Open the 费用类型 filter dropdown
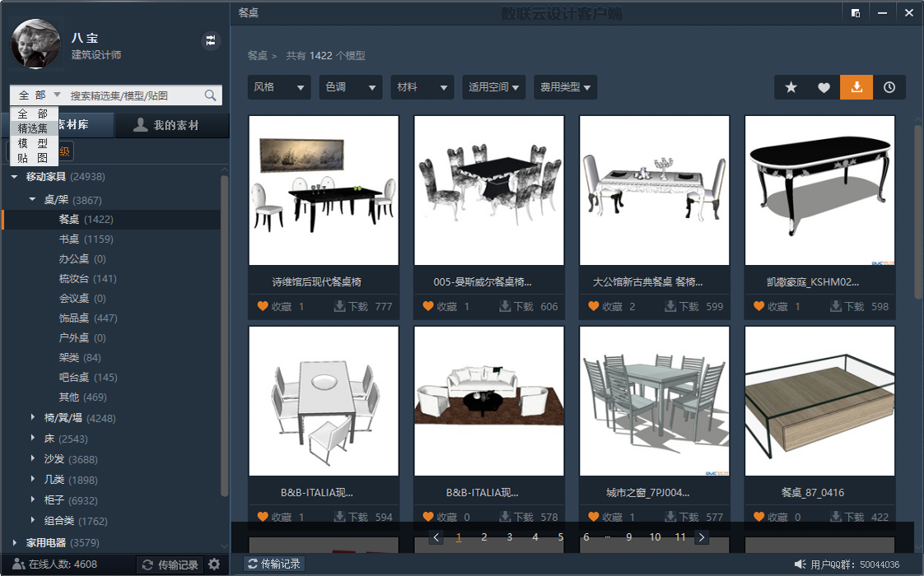This screenshot has width=924, height=576. click(x=566, y=87)
